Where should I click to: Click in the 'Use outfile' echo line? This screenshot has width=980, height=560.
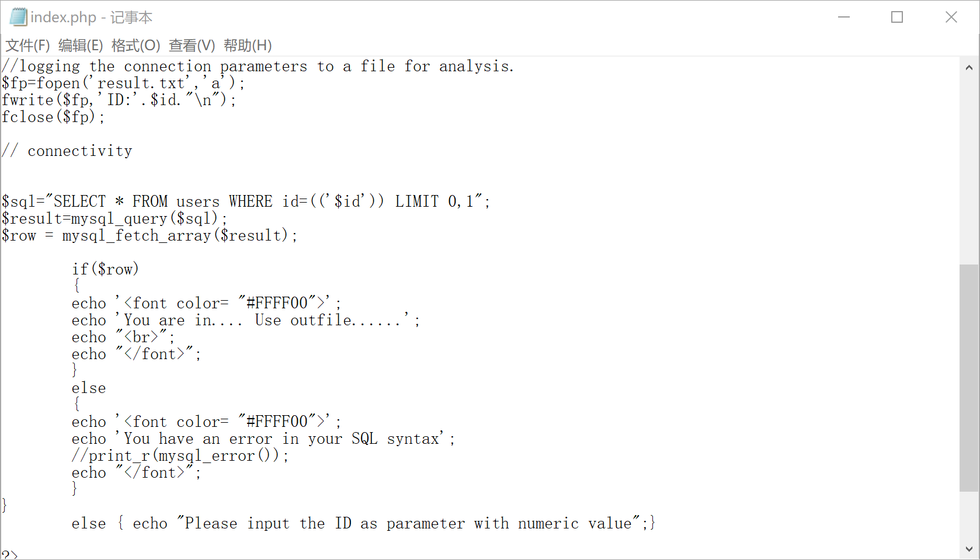246,320
